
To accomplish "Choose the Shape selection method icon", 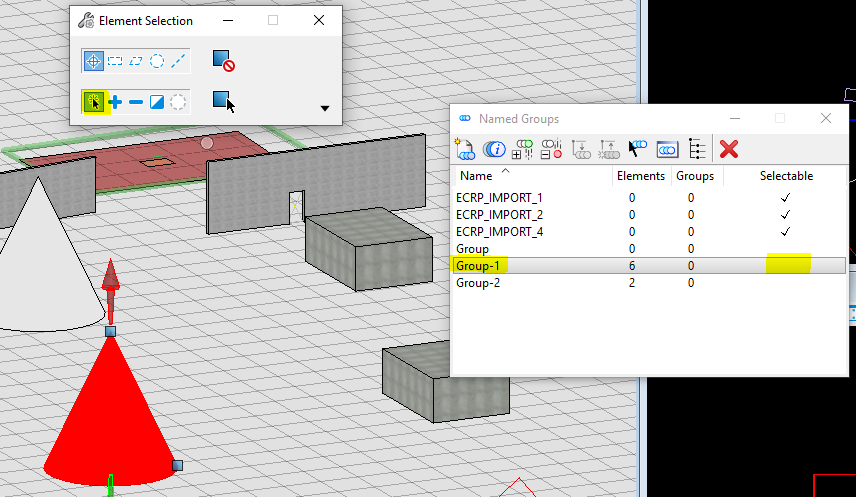I will 136,61.
